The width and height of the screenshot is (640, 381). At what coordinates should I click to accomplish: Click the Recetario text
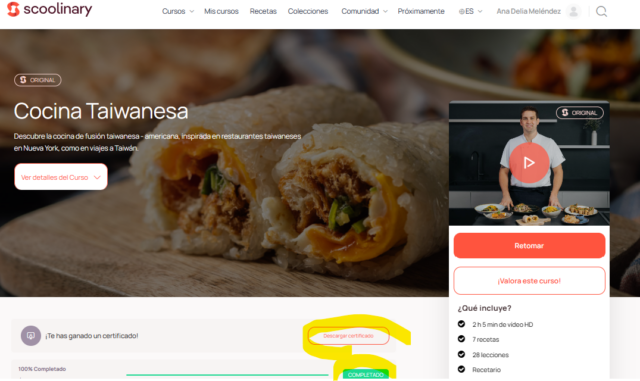point(487,370)
